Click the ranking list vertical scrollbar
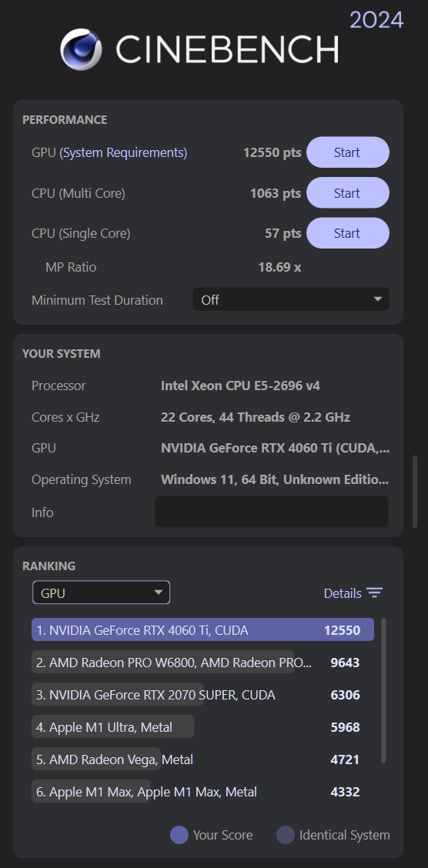 click(x=383, y=691)
